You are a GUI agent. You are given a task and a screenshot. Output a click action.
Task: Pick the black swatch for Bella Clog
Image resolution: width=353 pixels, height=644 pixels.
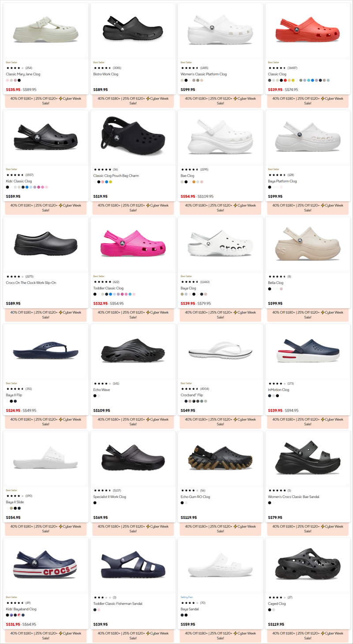tap(270, 289)
